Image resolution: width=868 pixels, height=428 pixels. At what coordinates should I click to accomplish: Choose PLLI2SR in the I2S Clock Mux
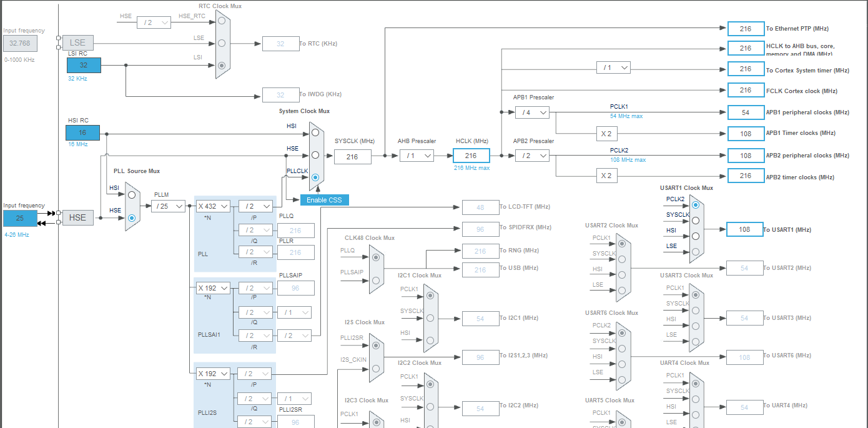coord(375,344)
